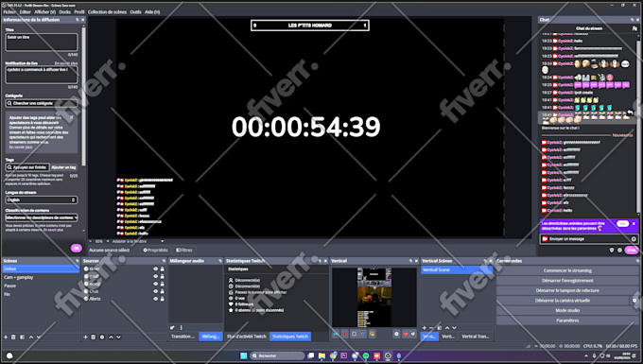Screen dimensions: 643x364
Task: Move the vertical scene down
Action: (455, 328)
